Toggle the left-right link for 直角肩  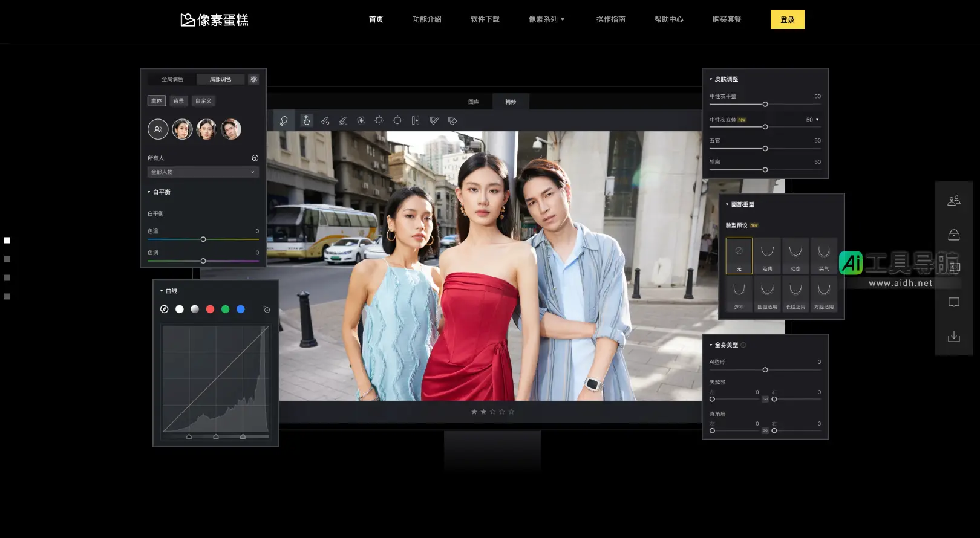coord(765,430)
